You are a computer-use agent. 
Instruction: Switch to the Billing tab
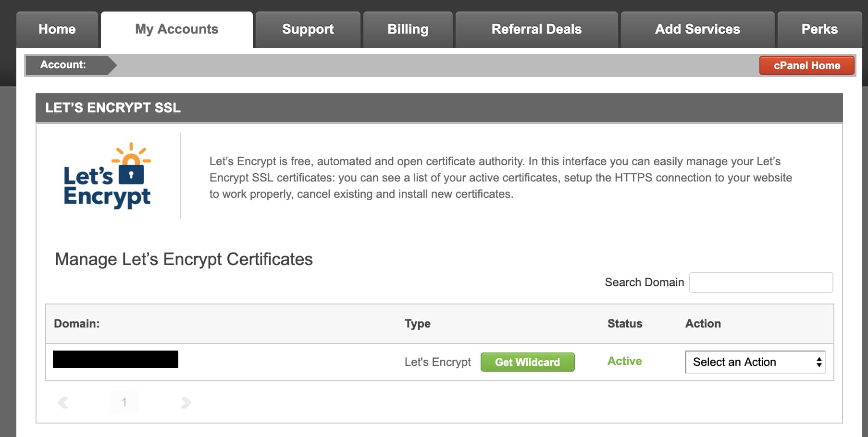click(x=407, y=29)
